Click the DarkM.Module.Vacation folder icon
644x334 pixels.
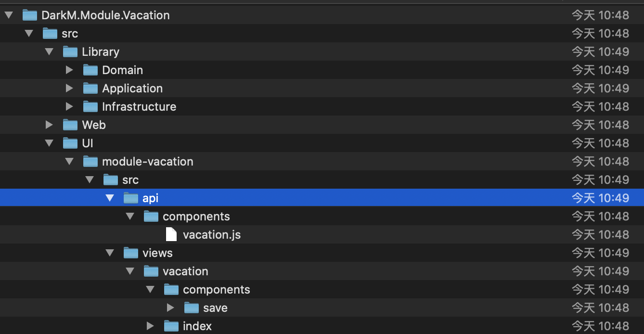tap(30, 15)
